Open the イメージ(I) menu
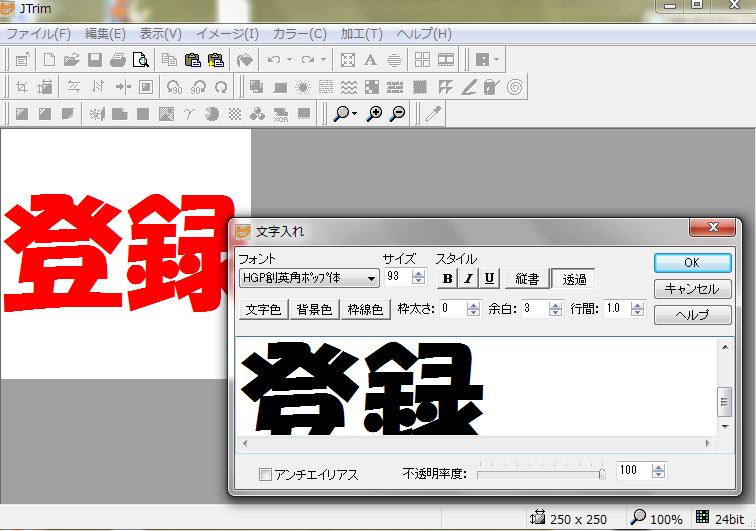Image resolution: width=756 pixels, height=531 pixels. 228,34
